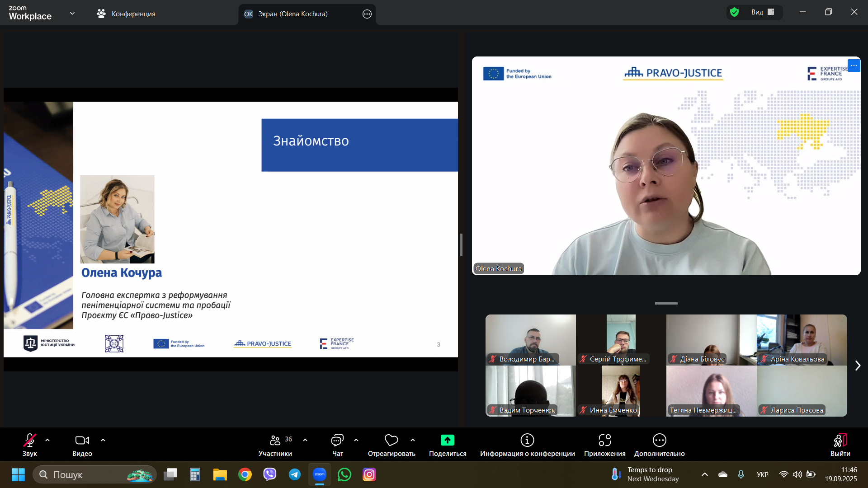Open the View layout button
868x488 pixels.
pyautogui.click(x=763, y=12)
